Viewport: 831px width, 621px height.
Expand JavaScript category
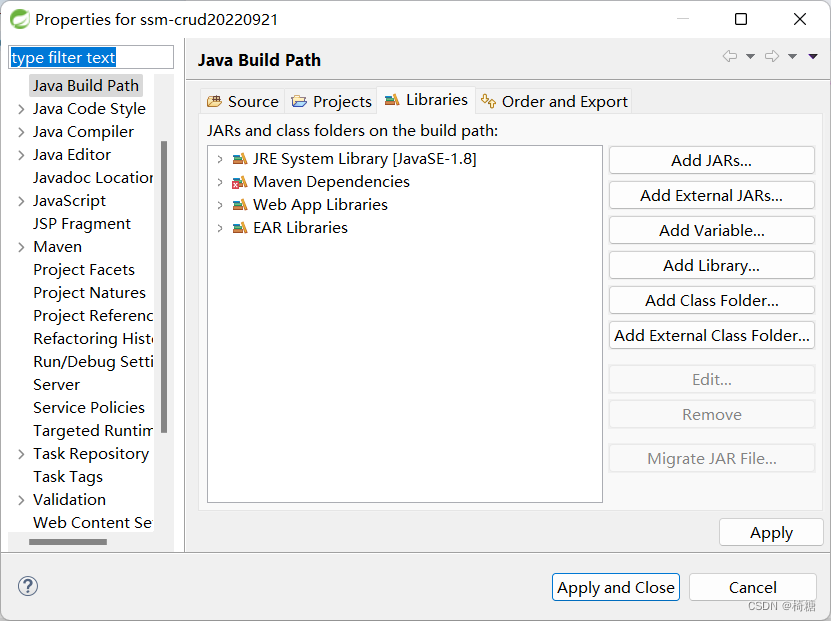(x=21, y=201)
